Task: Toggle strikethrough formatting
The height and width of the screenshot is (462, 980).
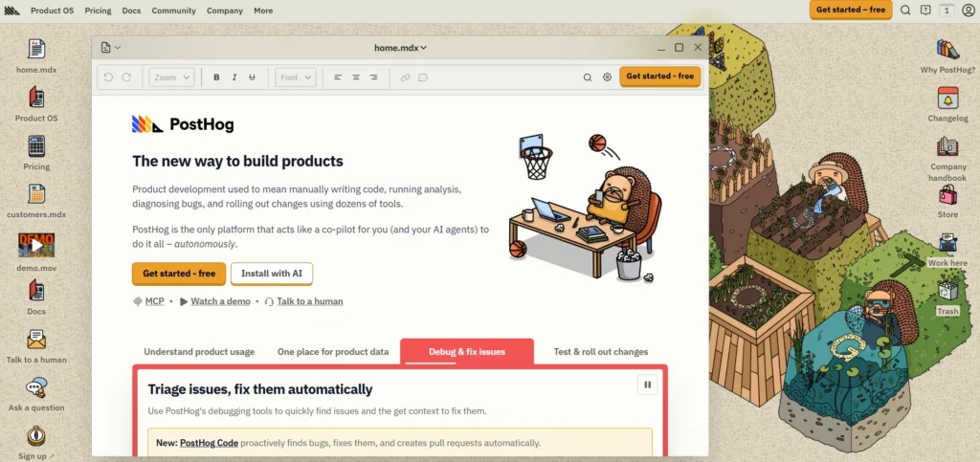Action: coord(252,77)
